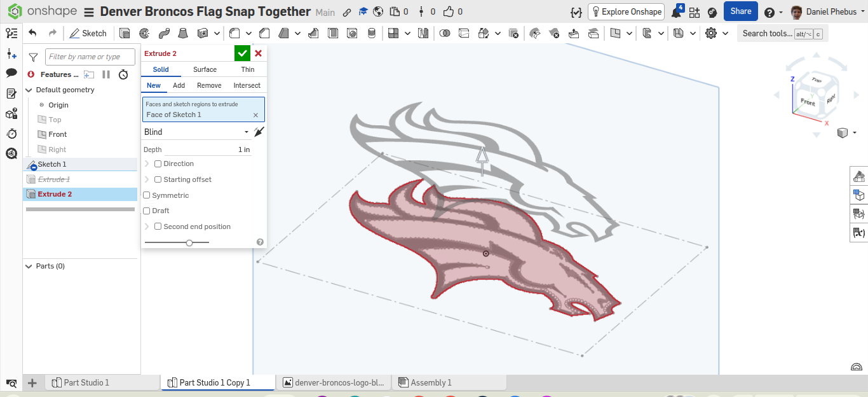Open the Help menu dropdown
This screenshot has width=868, height=397.
(x=773, y=12)
